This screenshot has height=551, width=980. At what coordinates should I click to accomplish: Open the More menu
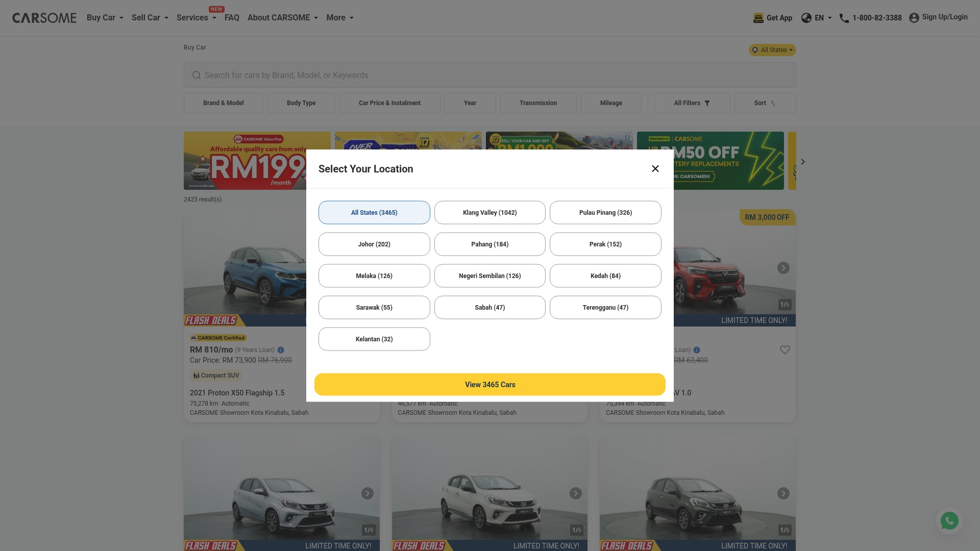340,17
